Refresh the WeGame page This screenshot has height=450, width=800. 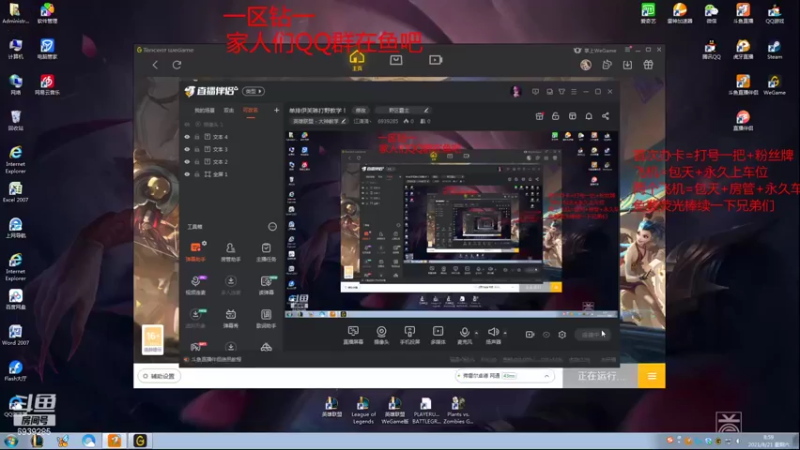pyautogui.click(x=177, y=65)
